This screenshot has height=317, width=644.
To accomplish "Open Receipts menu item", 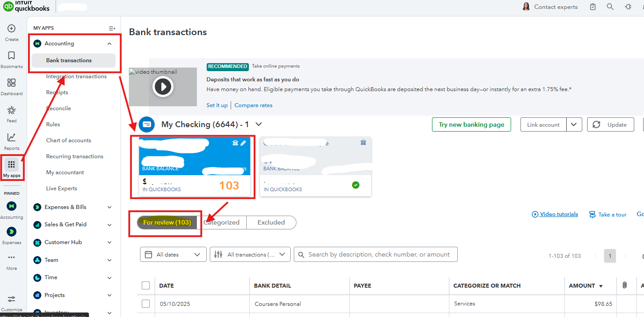I will pyautogui.click(x=57, y=92).
